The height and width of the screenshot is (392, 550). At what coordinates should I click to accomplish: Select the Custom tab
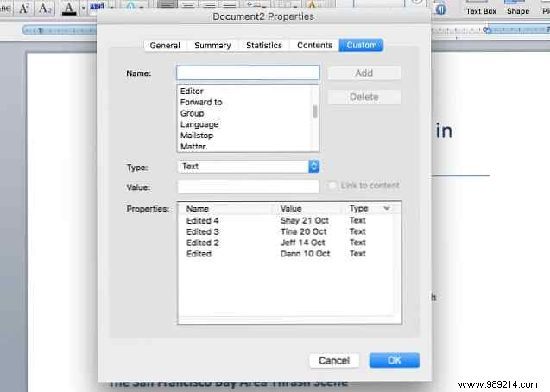(361, 45)
